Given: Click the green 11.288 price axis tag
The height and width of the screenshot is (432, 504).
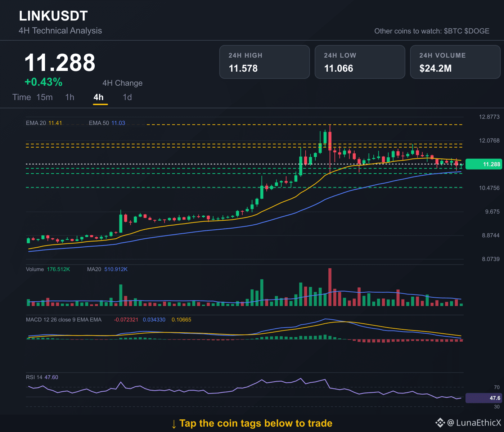Looking at the screenshot, I should click(x=483, y=164).
